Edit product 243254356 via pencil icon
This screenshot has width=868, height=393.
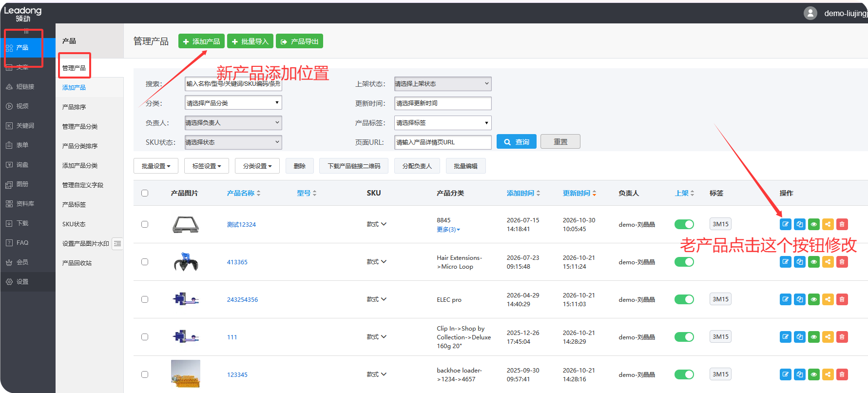pyautogui.click(x=786, y=299)
